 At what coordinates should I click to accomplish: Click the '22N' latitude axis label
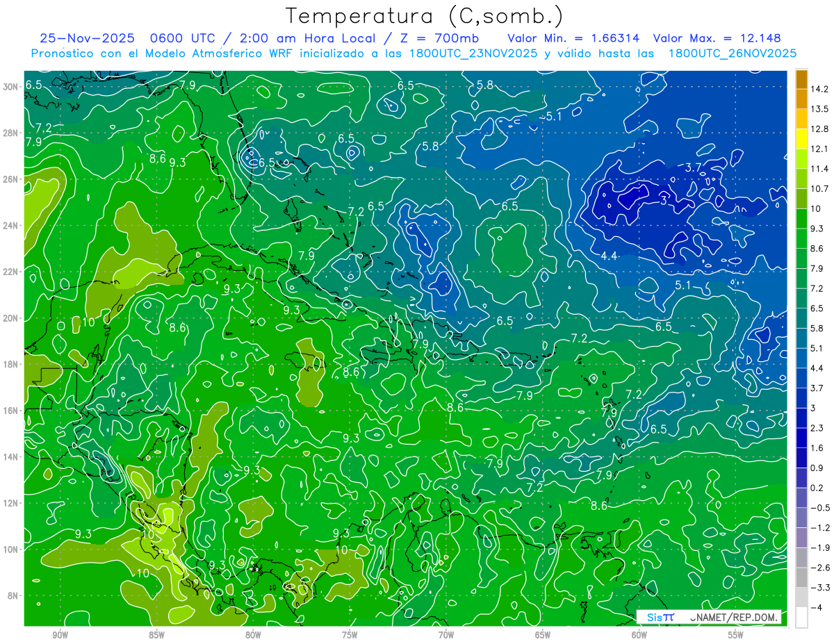pos(12,272)
